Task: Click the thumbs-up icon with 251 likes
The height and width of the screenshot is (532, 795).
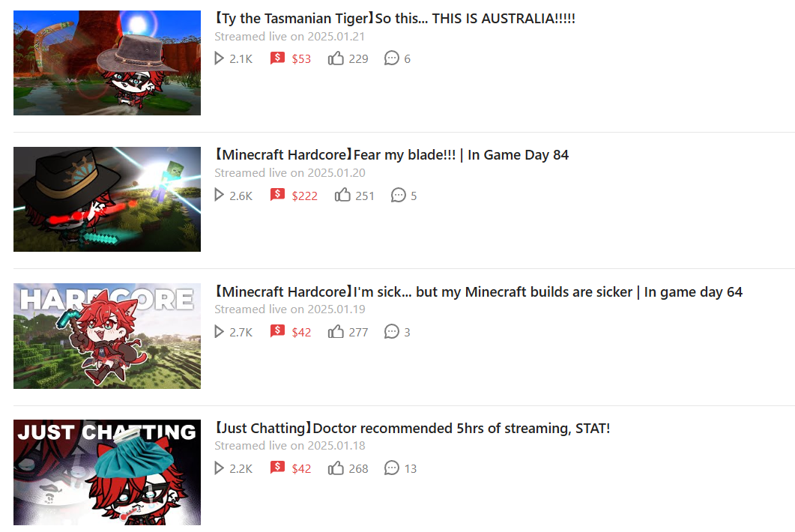Action: tap(342, 195)
